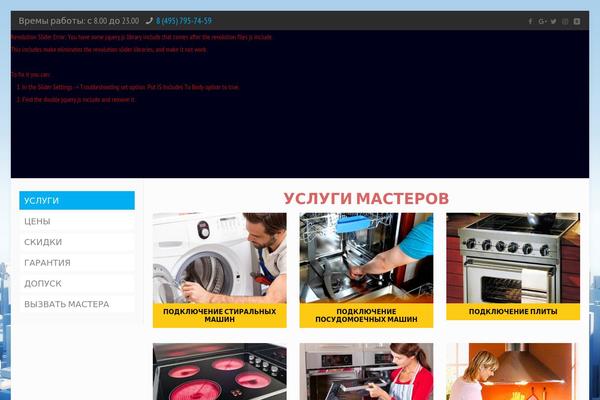Screen dimensions: 600x400
Task: Open the Facebook social icon
Action: [530, 21]
